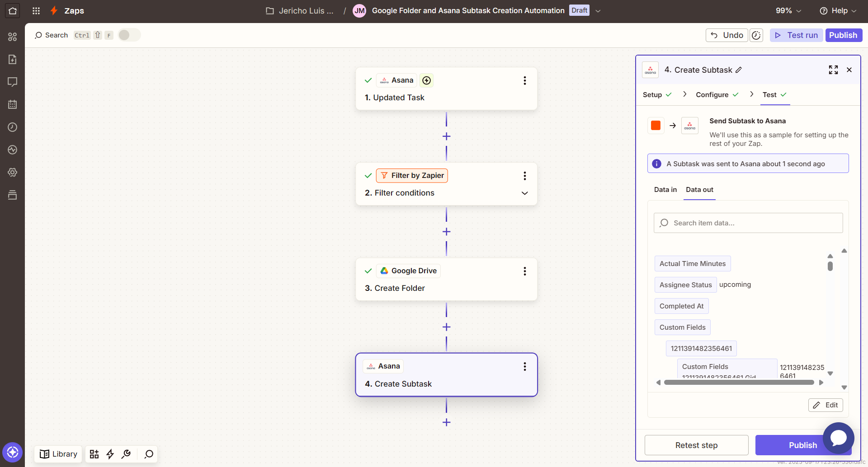868x467 pixels.
Task: Click the home icon in top bar
Action: pyautogui.click(x=12, y=11)
